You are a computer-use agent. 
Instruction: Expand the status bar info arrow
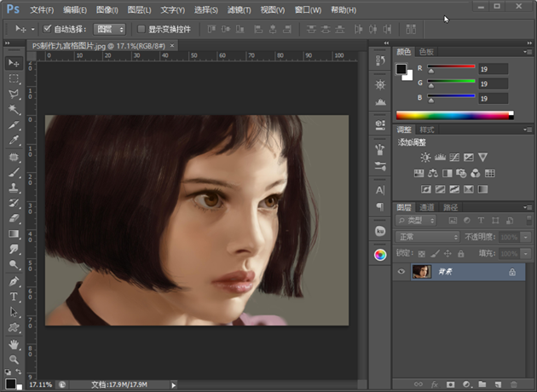[x=174, y=385]
